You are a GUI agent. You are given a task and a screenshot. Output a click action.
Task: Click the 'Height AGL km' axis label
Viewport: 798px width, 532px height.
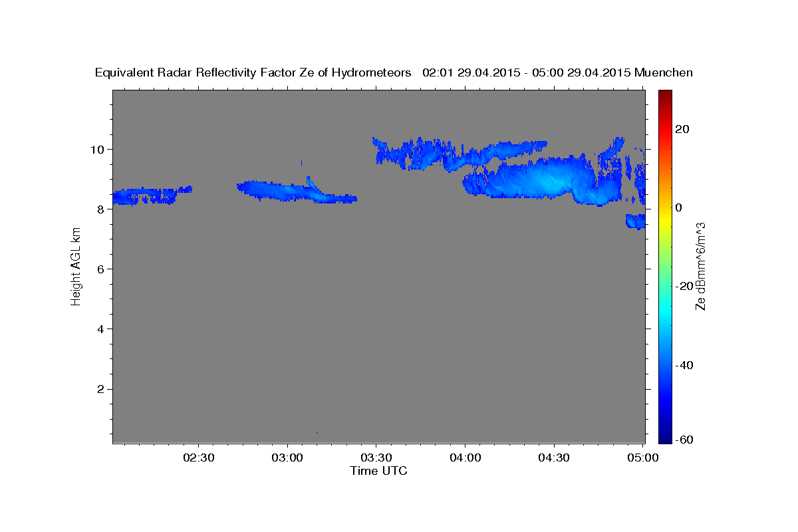tap(76, 266)
